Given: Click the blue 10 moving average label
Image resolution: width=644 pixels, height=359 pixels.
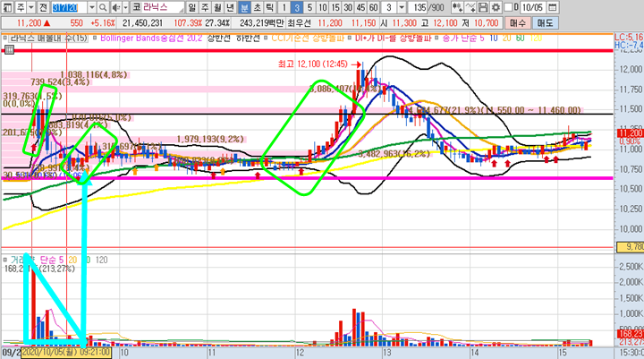Looking at the screenshot, I should [x=493, y=38].
